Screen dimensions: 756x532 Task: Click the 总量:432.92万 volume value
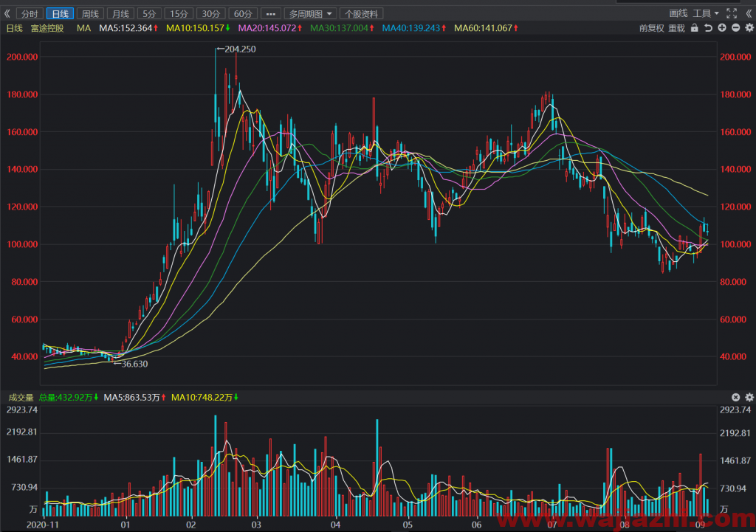[69, 397]
